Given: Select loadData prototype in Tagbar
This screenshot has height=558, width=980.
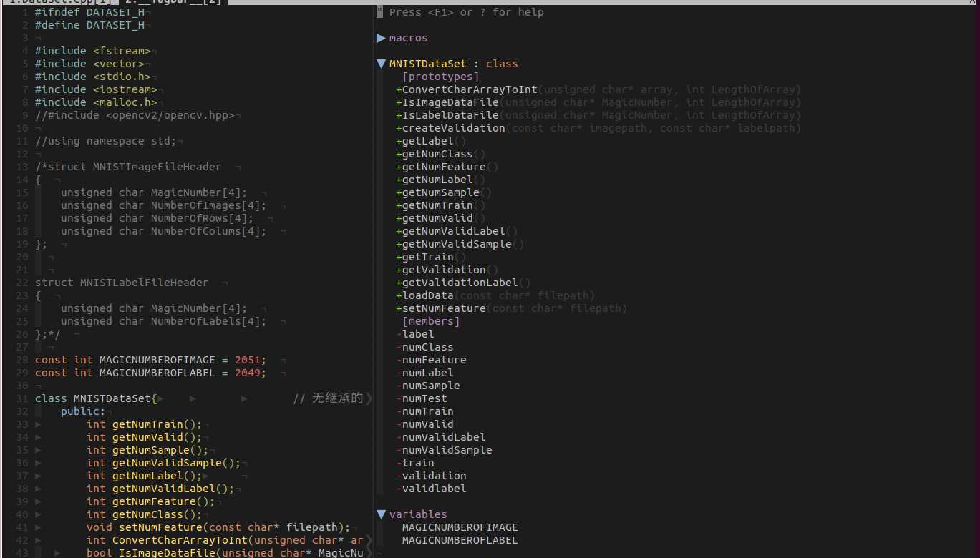Looking at the screenshot, I should pyautogui.click(x=427, y=295).
